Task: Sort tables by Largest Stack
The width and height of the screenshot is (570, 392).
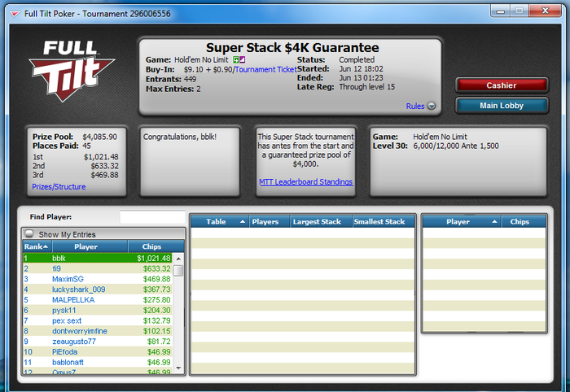Action: coord(321,222)
